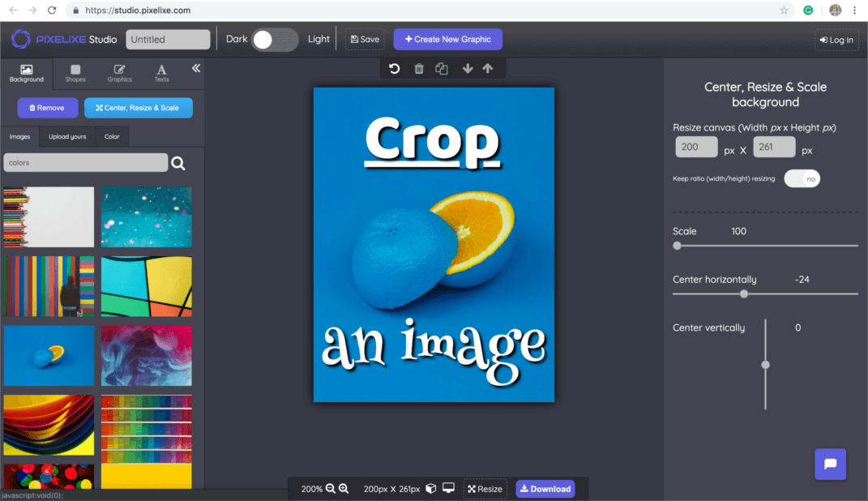868x501 pixels.
Task: Click the trash delete icon above canvas
Action: click(419, 69)
